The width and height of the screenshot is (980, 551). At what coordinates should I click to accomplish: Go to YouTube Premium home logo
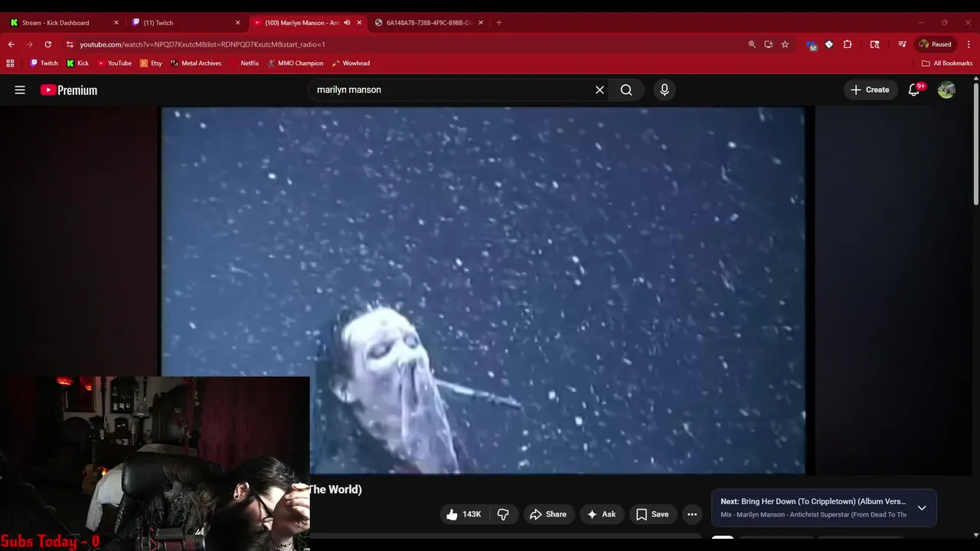[x=69, y=90]
